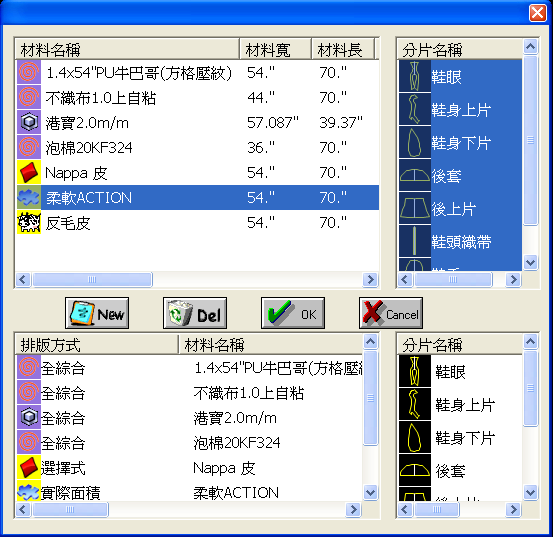This screenshot has width=553, height=537.
Task: Click the Del recycle bin button
Action: tap(195, 313)
